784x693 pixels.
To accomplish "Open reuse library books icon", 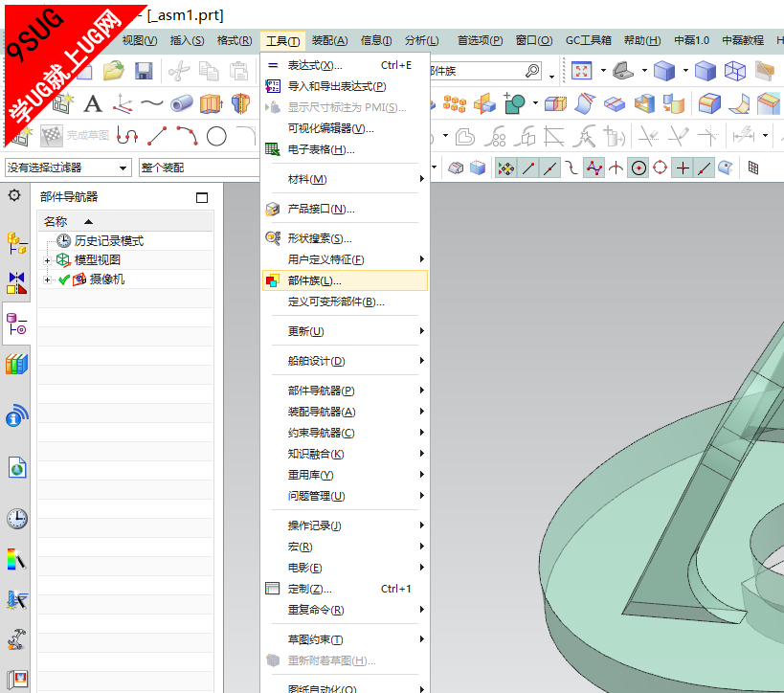I will pyautogui.click(x=16, y=364).
